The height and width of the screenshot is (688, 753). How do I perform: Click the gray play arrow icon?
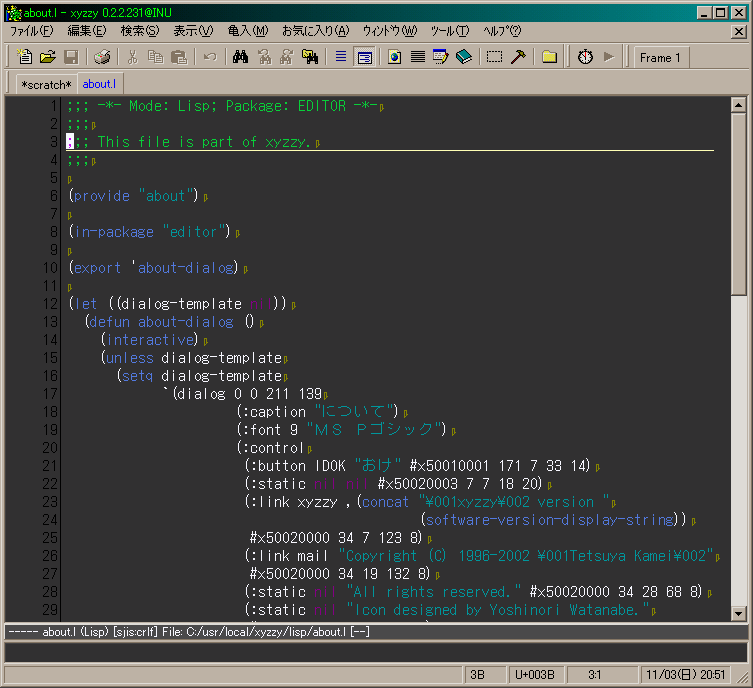point(609,57)
